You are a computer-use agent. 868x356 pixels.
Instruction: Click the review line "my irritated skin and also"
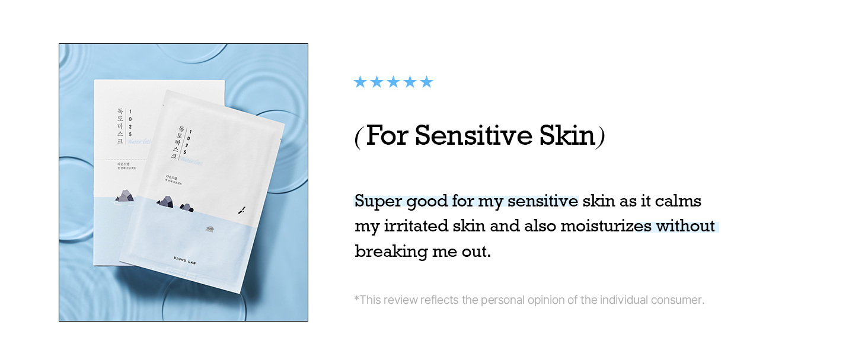(455, 226)
